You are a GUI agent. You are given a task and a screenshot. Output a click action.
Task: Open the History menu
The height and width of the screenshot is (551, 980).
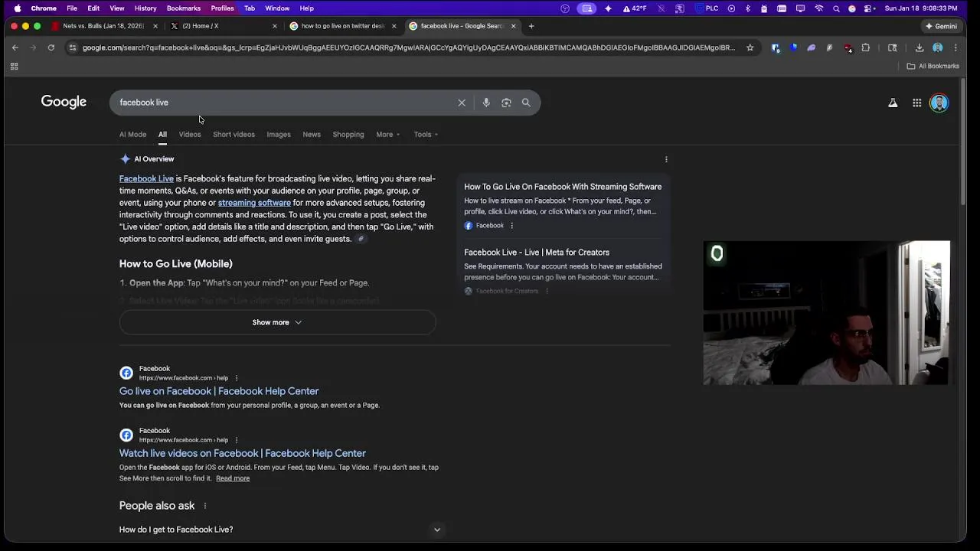[x=145, y=8]
